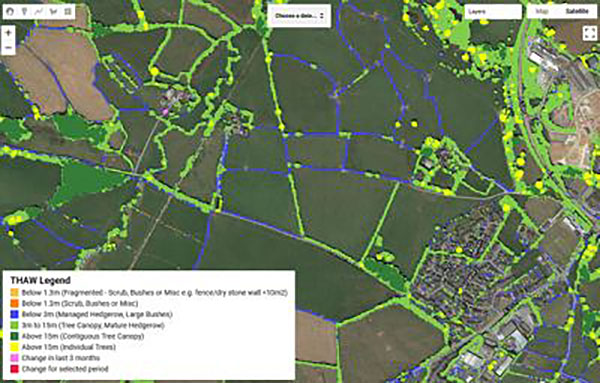Click the 'THAW Legend' title
The width and height of the screenshot is (600, 383).
click(x=40, y=280)
